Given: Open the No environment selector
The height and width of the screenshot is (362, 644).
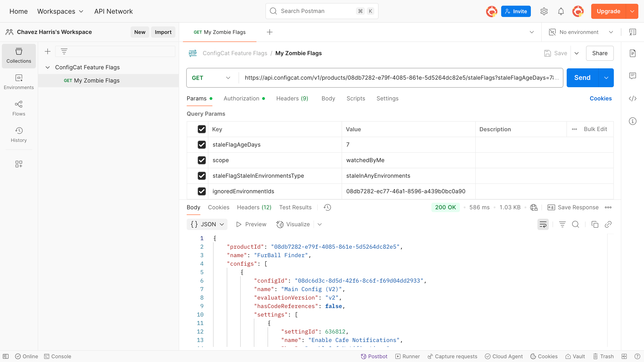Looking at the screenshot, I should [580, 32].
